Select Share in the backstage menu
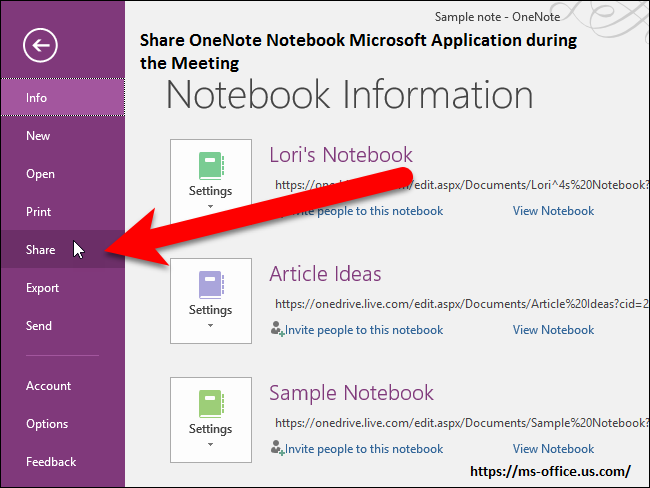Screen dimensions: 650x488 tap(63, 249)
